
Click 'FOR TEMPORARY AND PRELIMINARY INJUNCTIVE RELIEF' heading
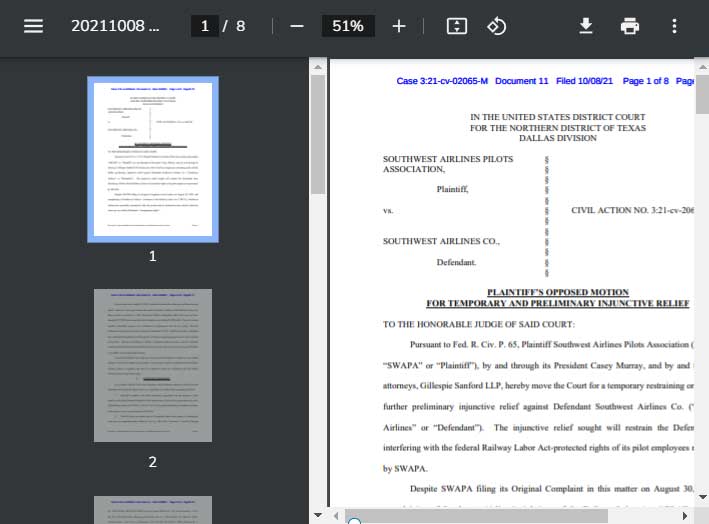558,303
